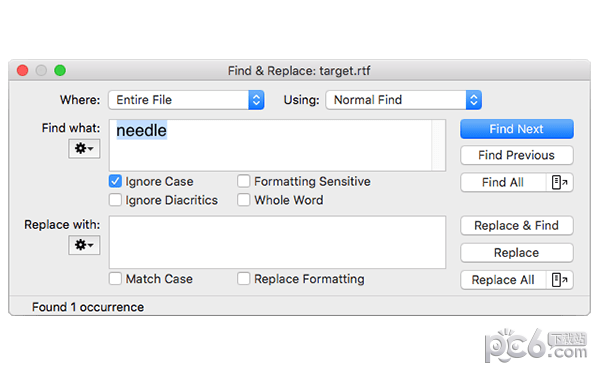Screen dimensions: 600x375
Task: Open the gear menu under Replace with
Action: click(84, 245)
